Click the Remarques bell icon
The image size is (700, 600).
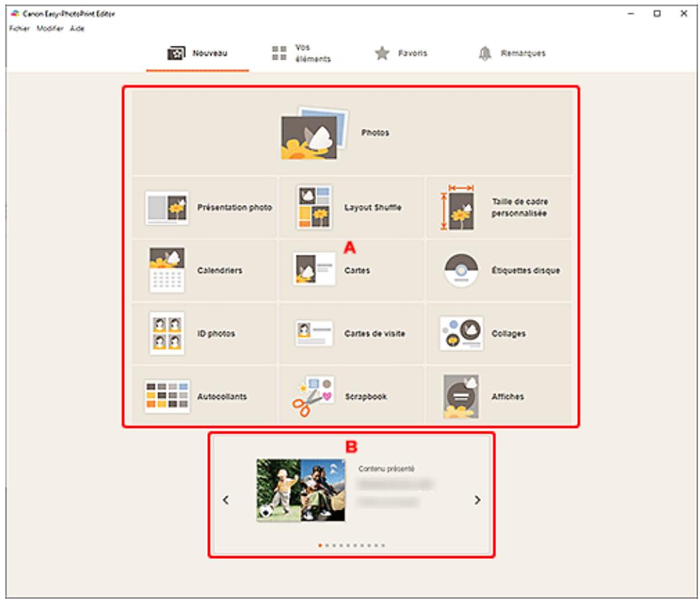coord(485,53)
